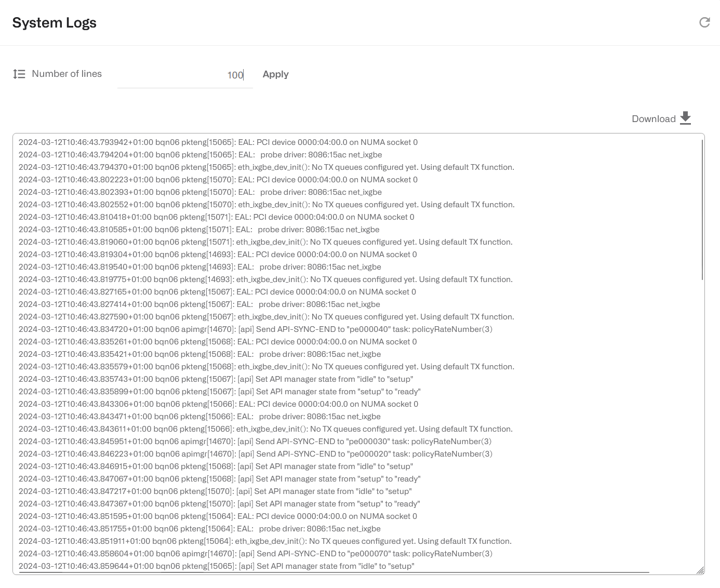Click the log line timestamped 10:46:43.843306
720x588 pixels.
point(218,404)
